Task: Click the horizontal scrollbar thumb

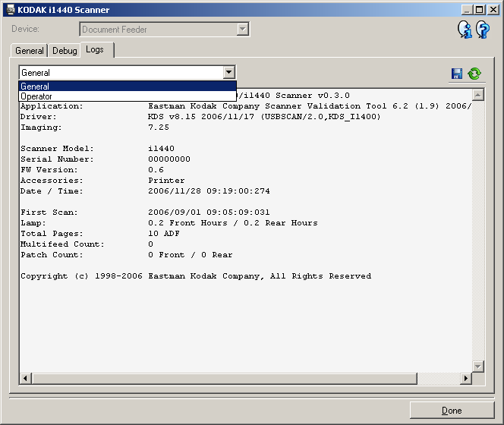Action: (224, 379)
